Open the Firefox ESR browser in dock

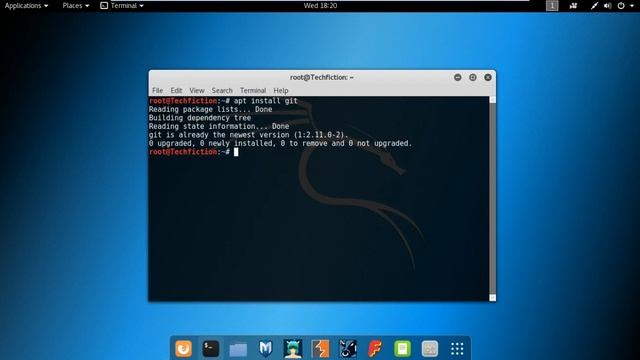click(x=184, y=349)
